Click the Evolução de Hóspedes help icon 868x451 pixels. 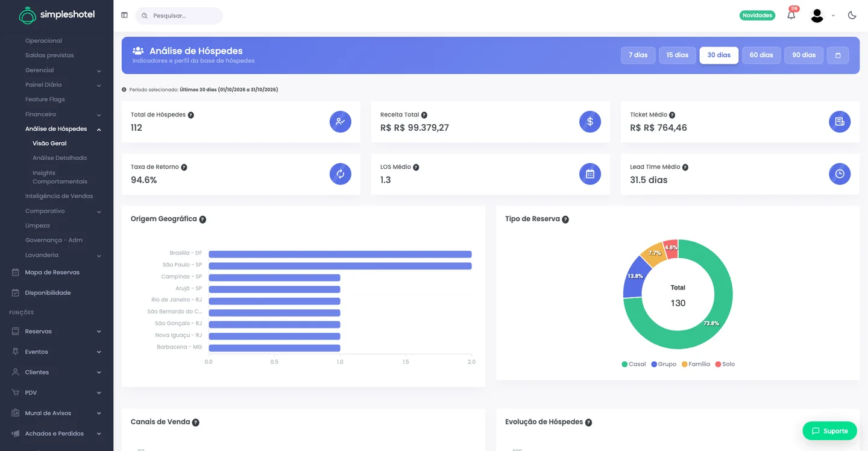click(x=588, y=423)
